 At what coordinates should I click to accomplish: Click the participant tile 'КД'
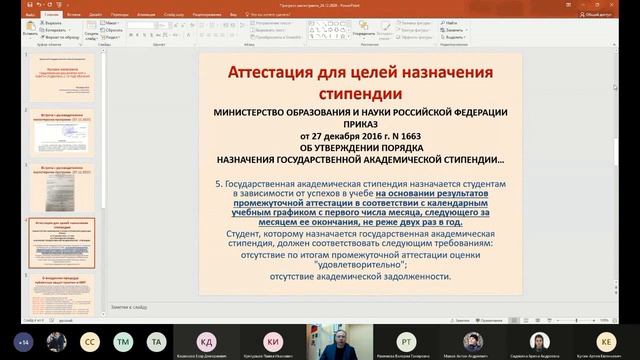[x=207, y=342]
